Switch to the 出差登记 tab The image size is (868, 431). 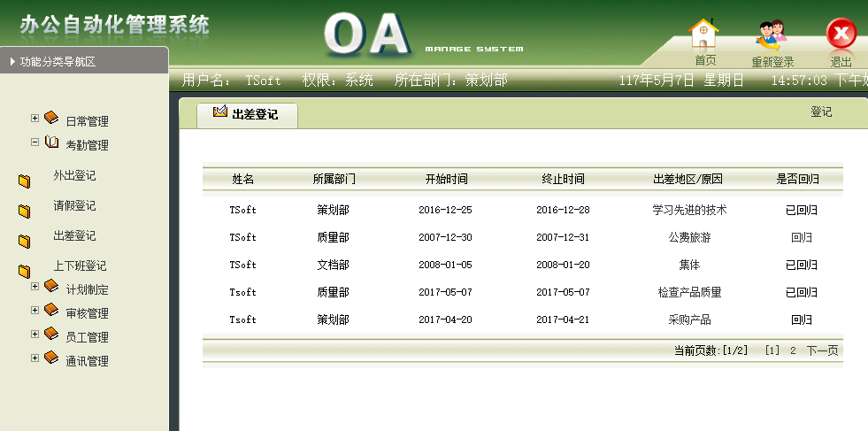click(247, 115)
